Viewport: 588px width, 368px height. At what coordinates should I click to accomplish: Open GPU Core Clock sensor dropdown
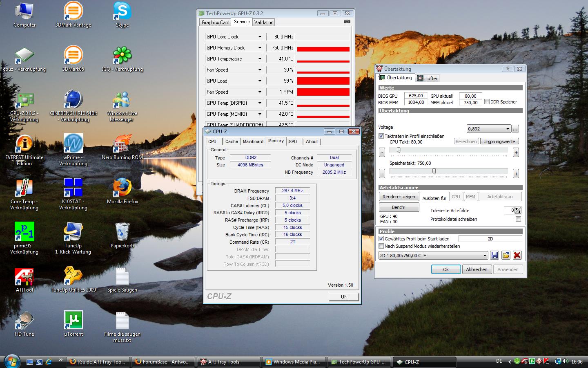point(259,37)
